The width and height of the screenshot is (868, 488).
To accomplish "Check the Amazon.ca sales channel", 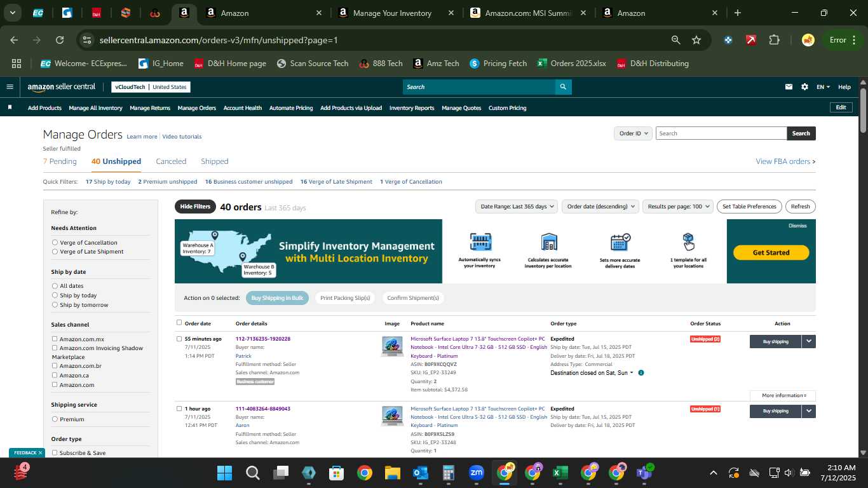I will 55,375.
